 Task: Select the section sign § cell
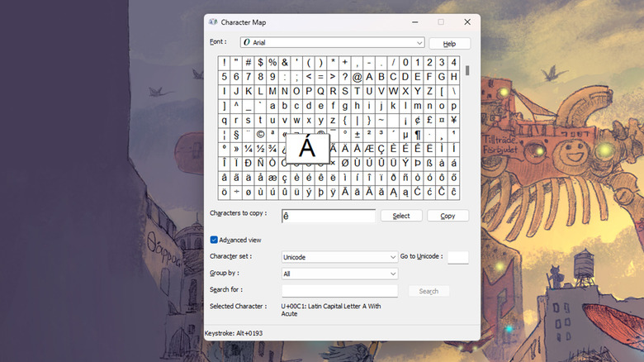pos(236,135)
